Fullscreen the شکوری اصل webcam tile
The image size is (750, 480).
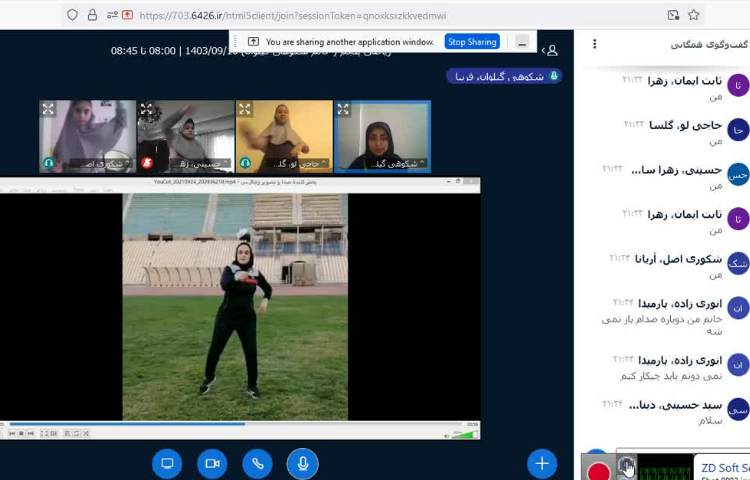48,109
